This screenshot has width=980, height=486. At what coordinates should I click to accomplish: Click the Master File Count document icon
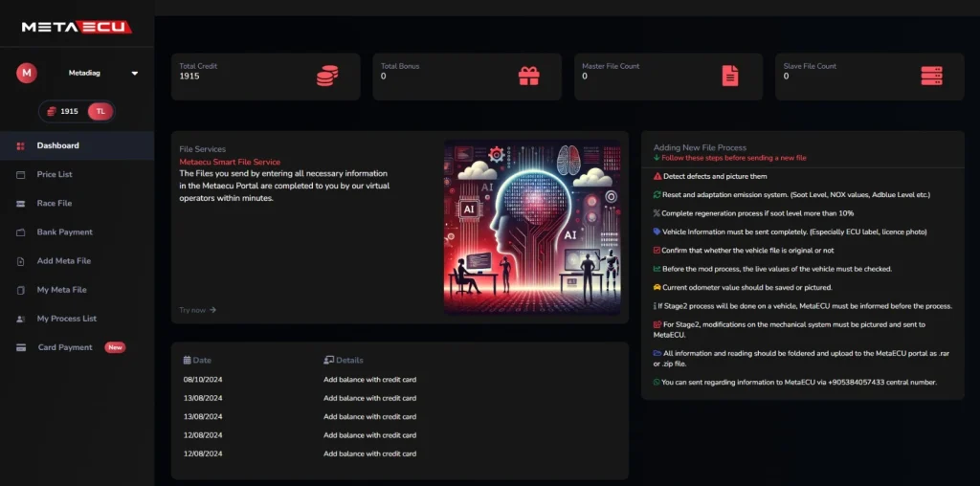[730, 77]
